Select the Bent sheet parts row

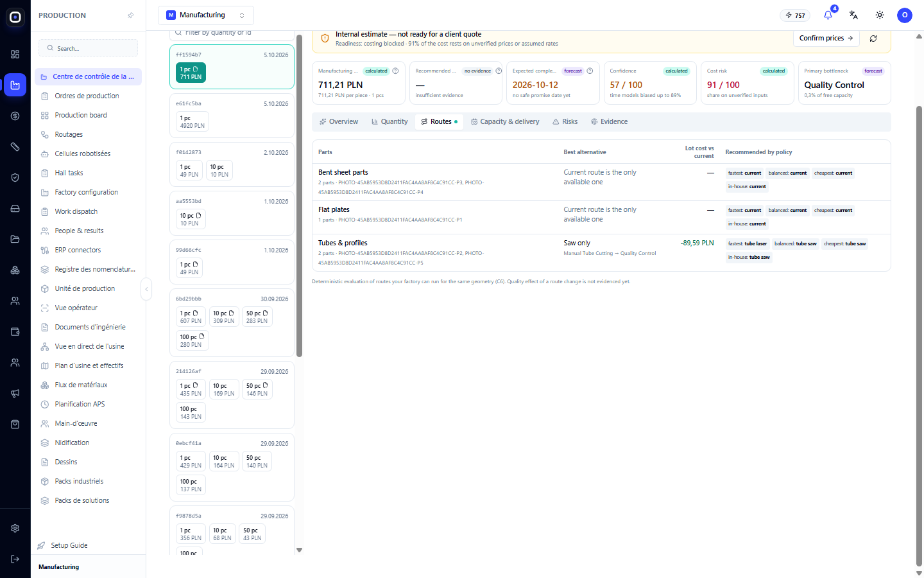coord(601,182)
